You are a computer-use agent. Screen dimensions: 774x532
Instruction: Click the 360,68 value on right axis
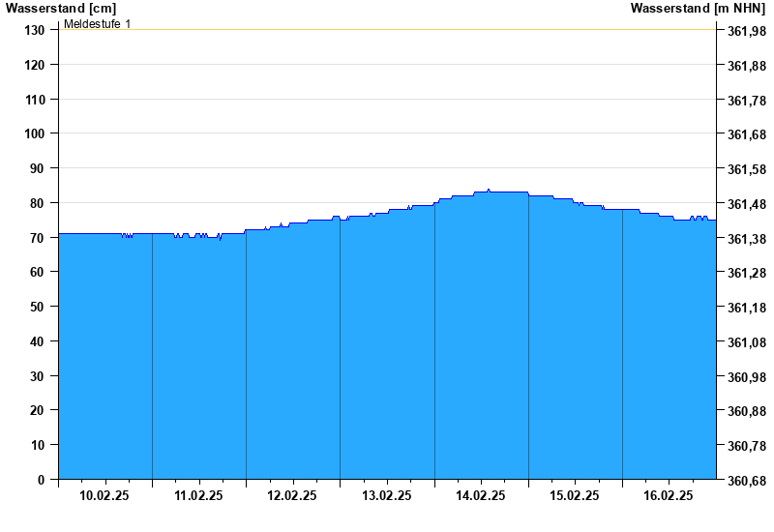[745, 481]
